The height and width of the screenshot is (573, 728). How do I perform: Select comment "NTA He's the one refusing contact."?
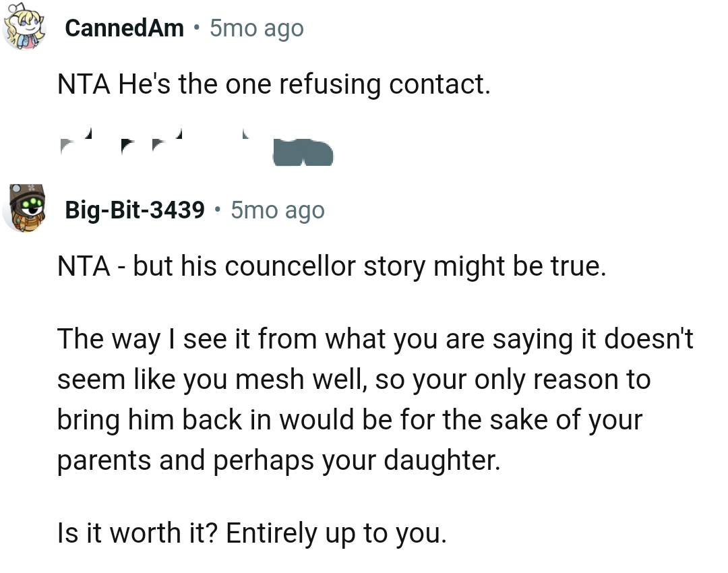272,84
